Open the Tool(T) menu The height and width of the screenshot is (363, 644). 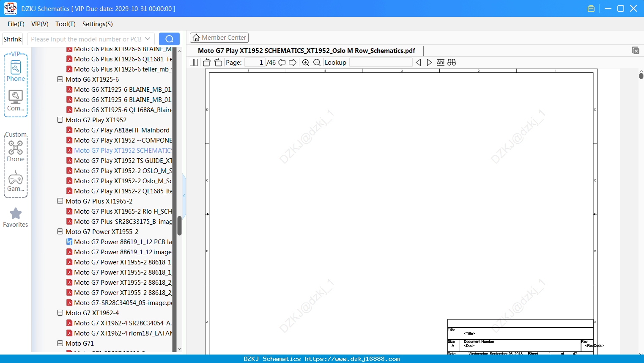click(x=66, y=24)
